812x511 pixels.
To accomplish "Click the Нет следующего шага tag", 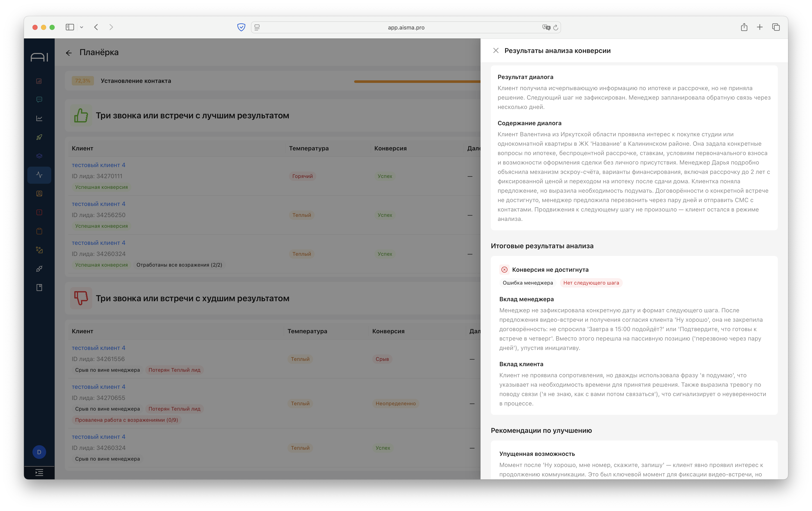I will click(591, 283).
